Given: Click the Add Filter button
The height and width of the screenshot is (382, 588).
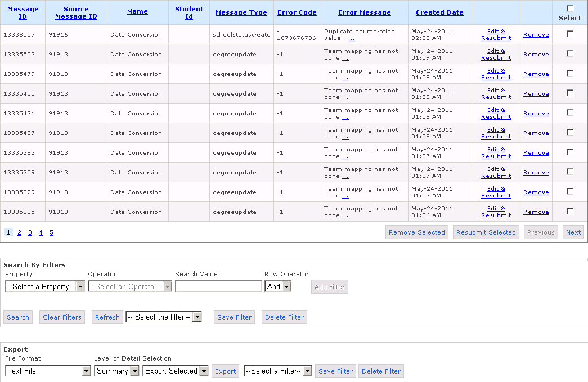Looking at the screenshot, I should tap(330, 287).
